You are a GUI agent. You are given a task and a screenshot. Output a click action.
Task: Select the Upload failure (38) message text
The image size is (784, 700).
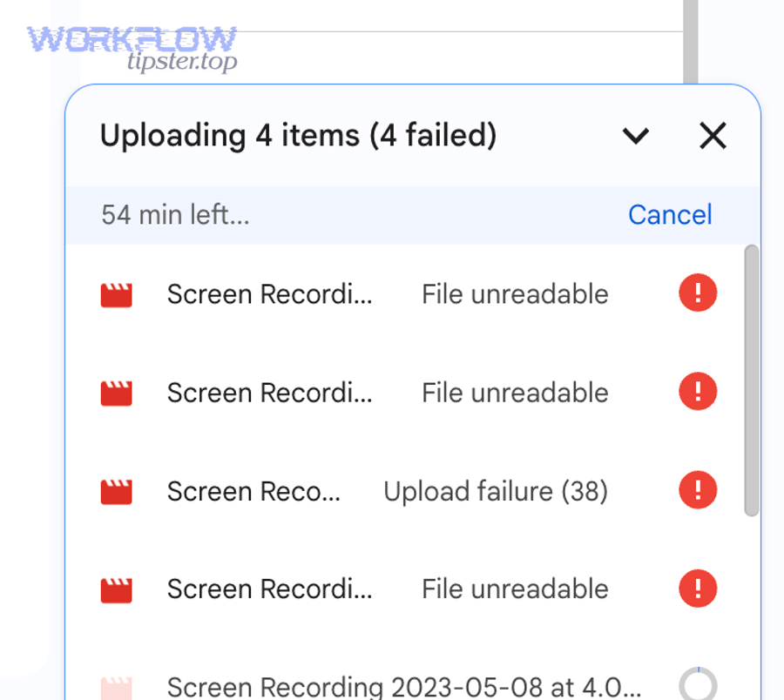click(x=495, y=490)
